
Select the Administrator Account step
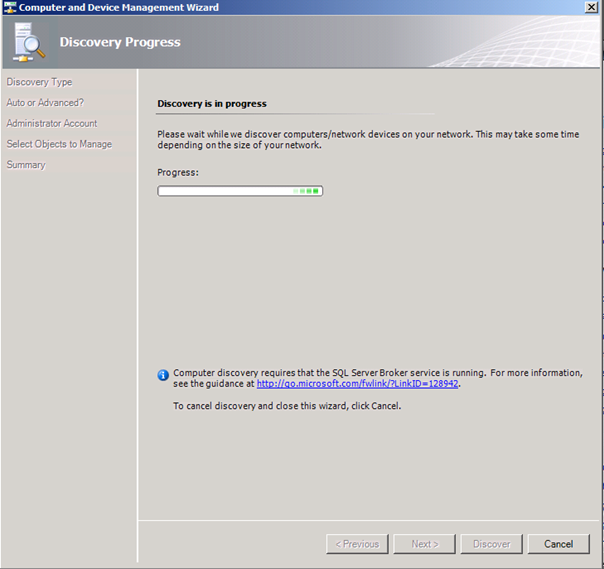[52, 123]
